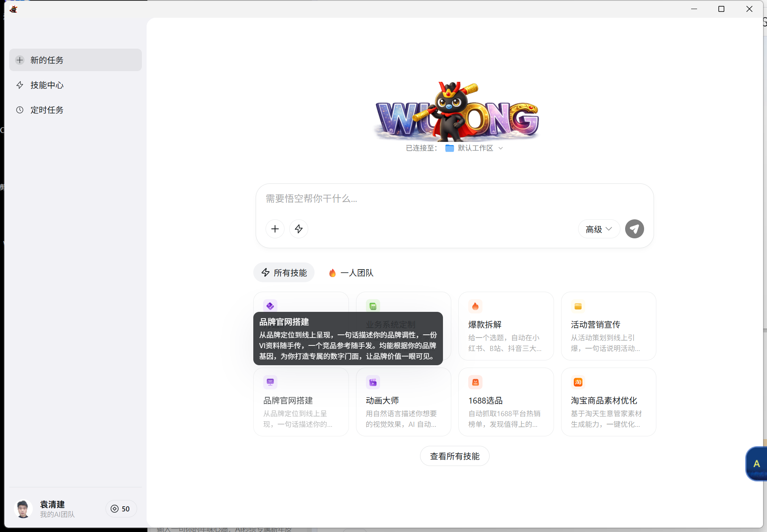
Task: Click the 淘 icon on 淘宝商品素材优化 card
Action: (578, 382)
